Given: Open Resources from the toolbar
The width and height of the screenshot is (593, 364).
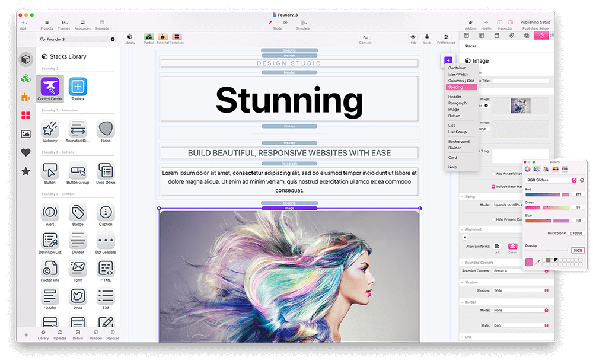Looking at the screenshot, I should pyautogui.click(x=82, y=25).
